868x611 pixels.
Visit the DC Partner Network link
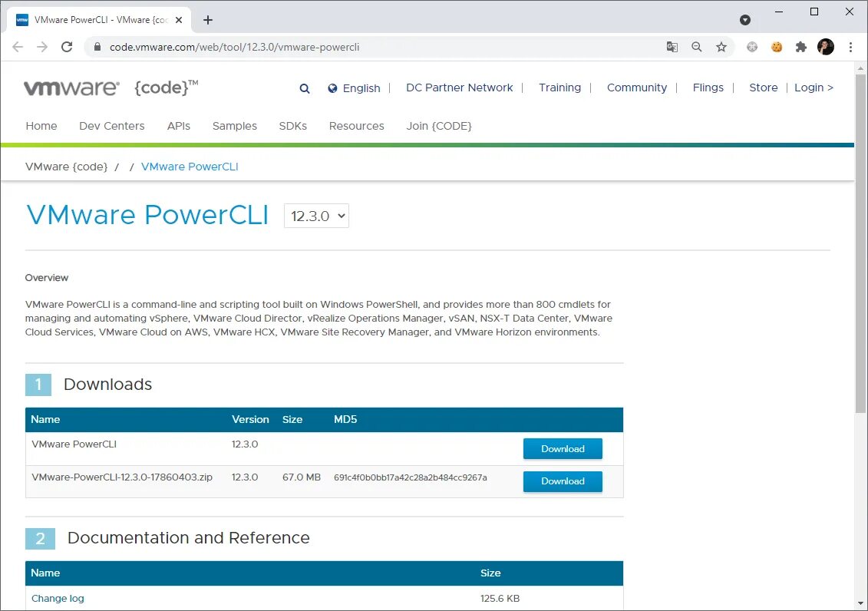point(460,88)
